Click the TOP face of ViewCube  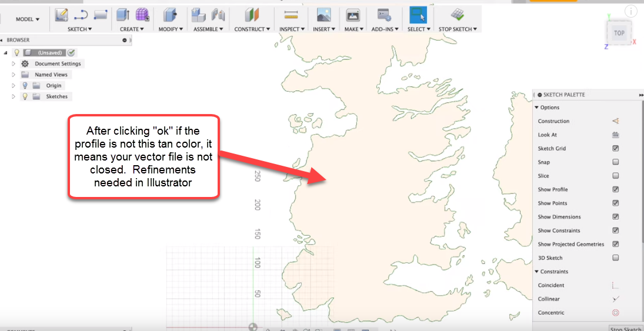click(619, 34)
